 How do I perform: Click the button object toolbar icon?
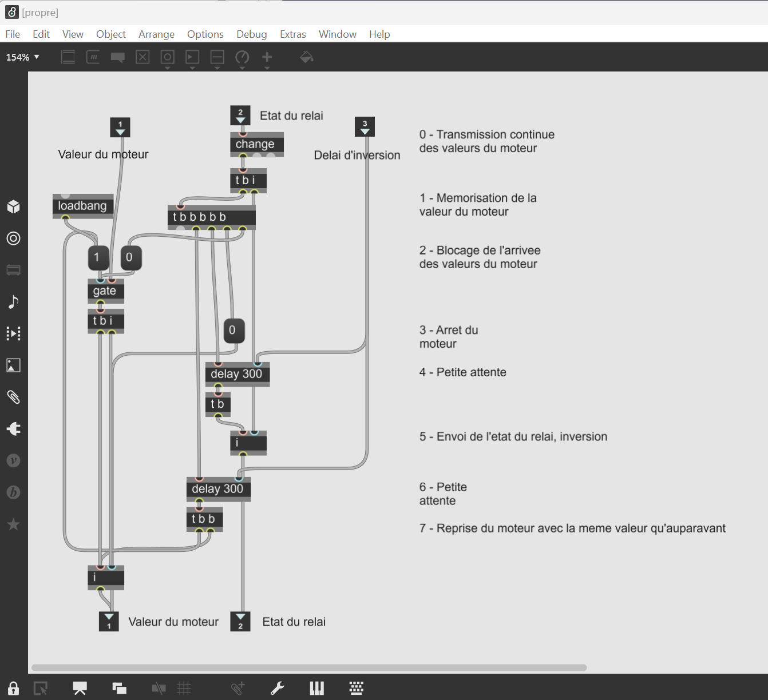pyautogui.click(x=168, y=57)
